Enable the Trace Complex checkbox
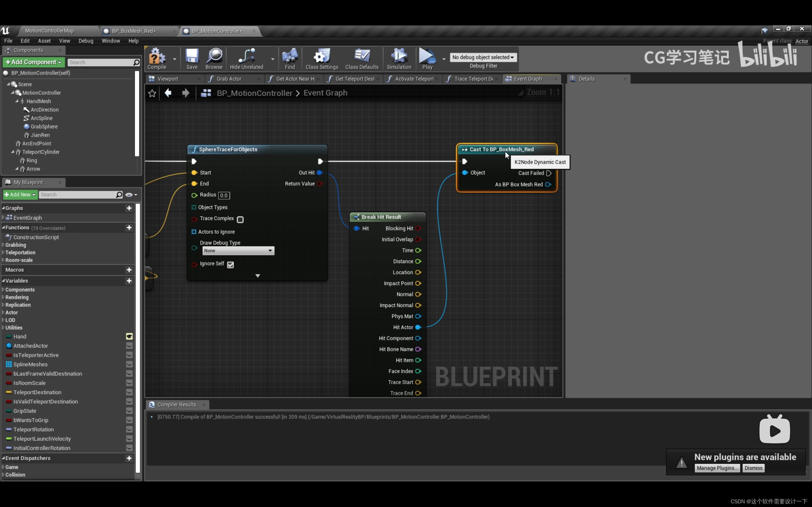 tap(240, 220)
